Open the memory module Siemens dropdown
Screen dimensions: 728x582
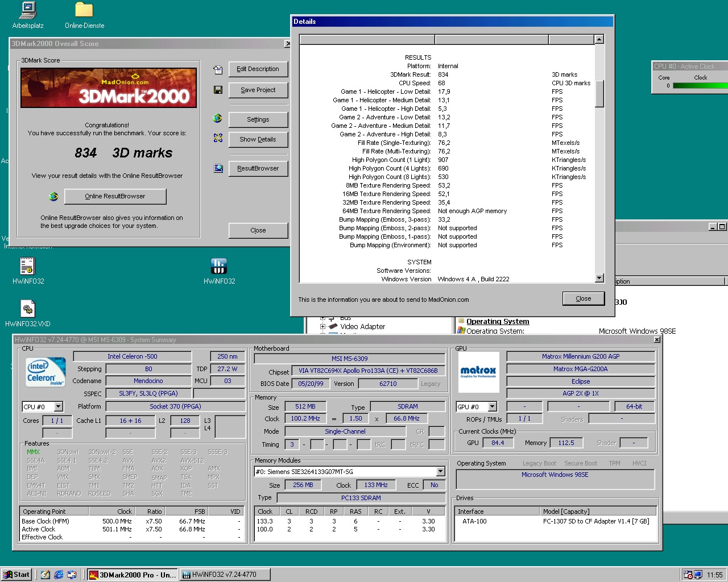(441, 472)
